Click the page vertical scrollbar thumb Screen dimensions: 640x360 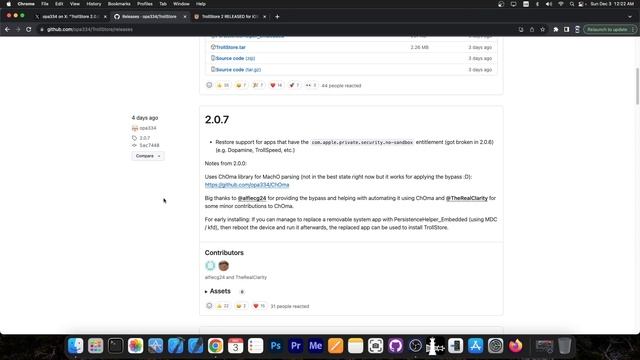point(637,86)
